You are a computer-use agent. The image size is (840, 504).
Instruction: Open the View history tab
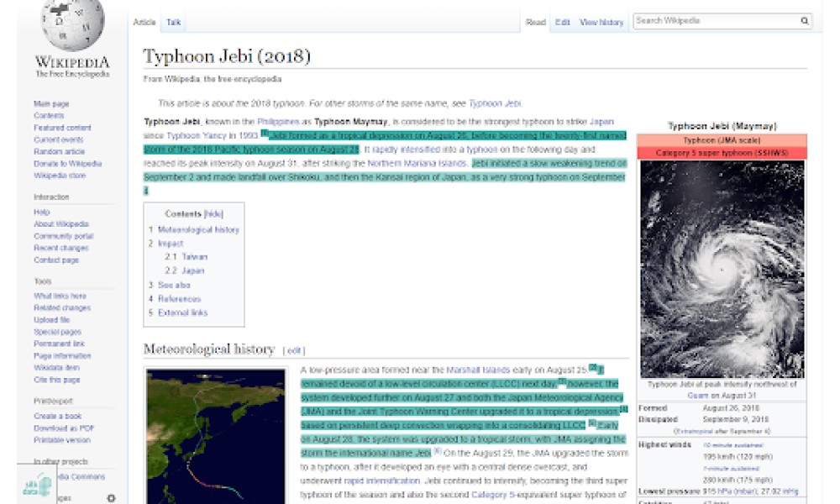(601, 22)
